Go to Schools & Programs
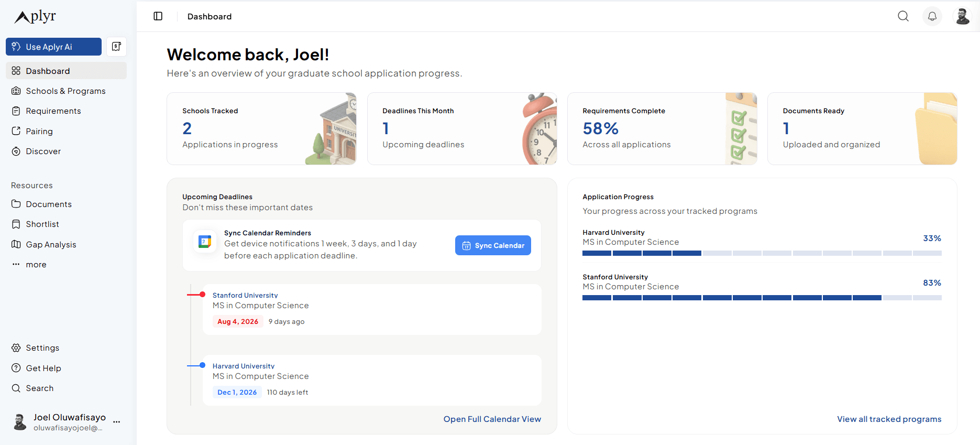980x445 pixels. pyautogui.click(x=66, y=91)
